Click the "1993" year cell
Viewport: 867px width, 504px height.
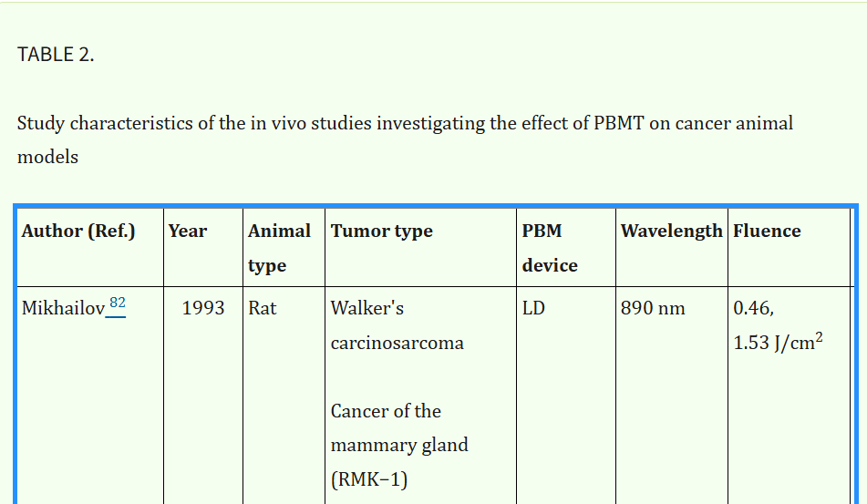(203, 308)
